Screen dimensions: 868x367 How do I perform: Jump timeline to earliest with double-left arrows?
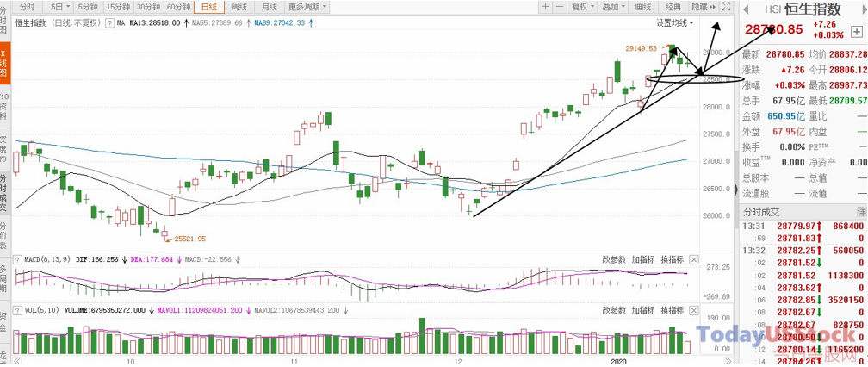point(16,361)
